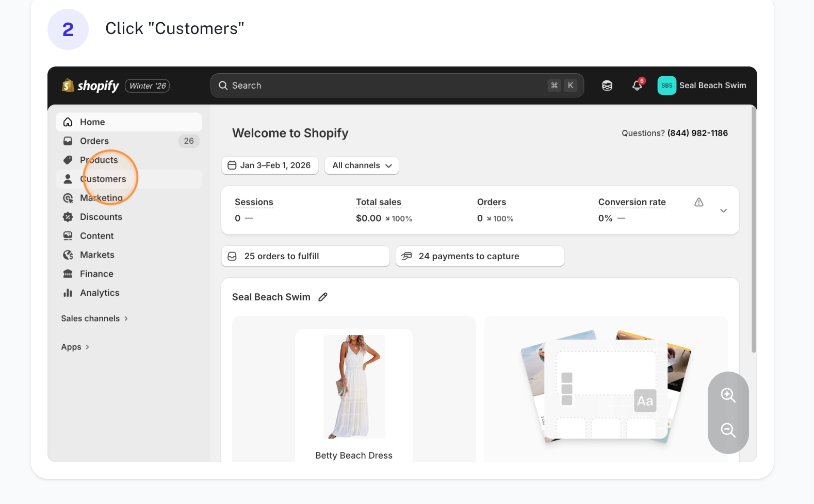This screenshot has height=504, width=814.
Task: Open the Jan 3–Feb 1, 2026 date picker
Action: 270,165
